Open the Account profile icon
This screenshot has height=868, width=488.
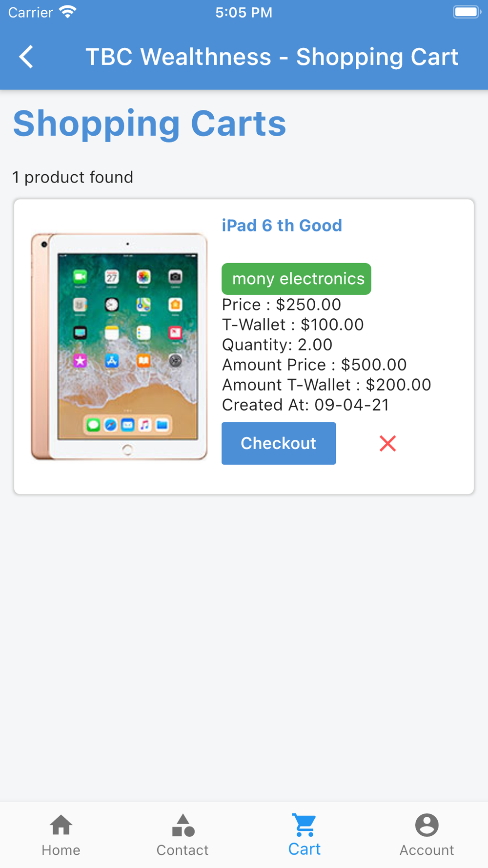427,825
